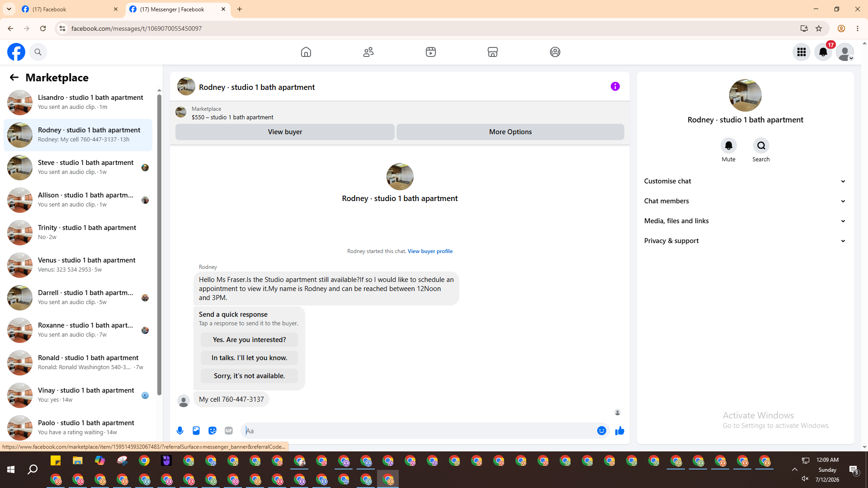This screenshot has width=868, height=488.
Task: Click the chat list scrollbar
Action: click(159, 244)
